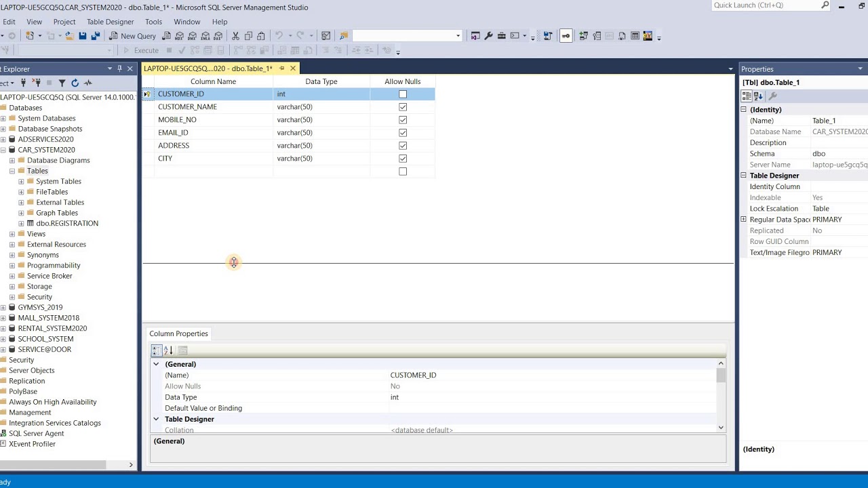Click the Refresh icon in Object Explorer
Screen dimensions: 868x488
click(75, 83)
